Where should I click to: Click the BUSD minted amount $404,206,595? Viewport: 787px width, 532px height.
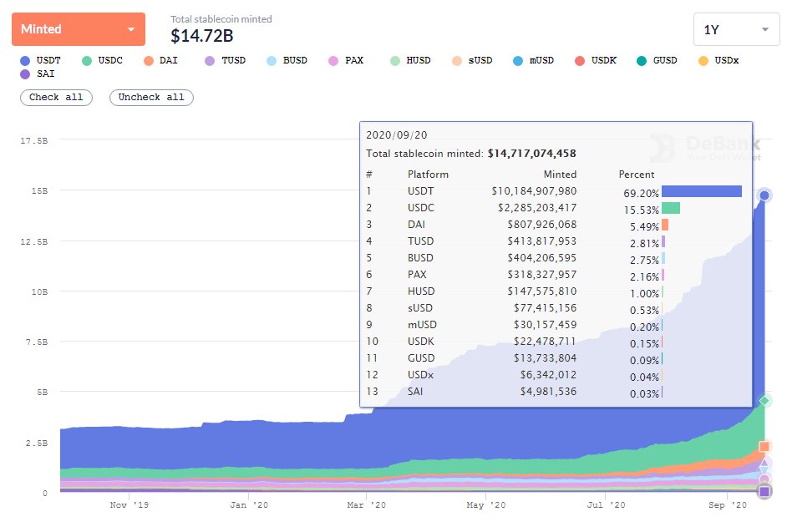pos(542,258)
